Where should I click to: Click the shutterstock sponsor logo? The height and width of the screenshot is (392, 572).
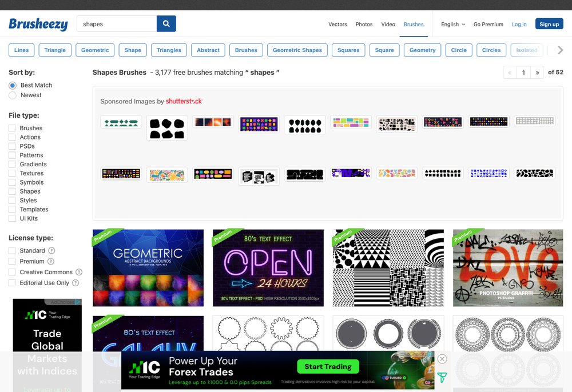coord(184,101)
